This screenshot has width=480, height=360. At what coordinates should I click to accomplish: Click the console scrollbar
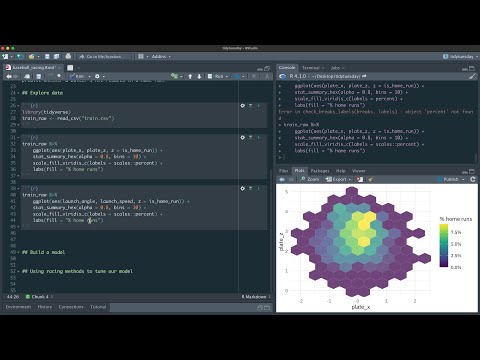476,157
